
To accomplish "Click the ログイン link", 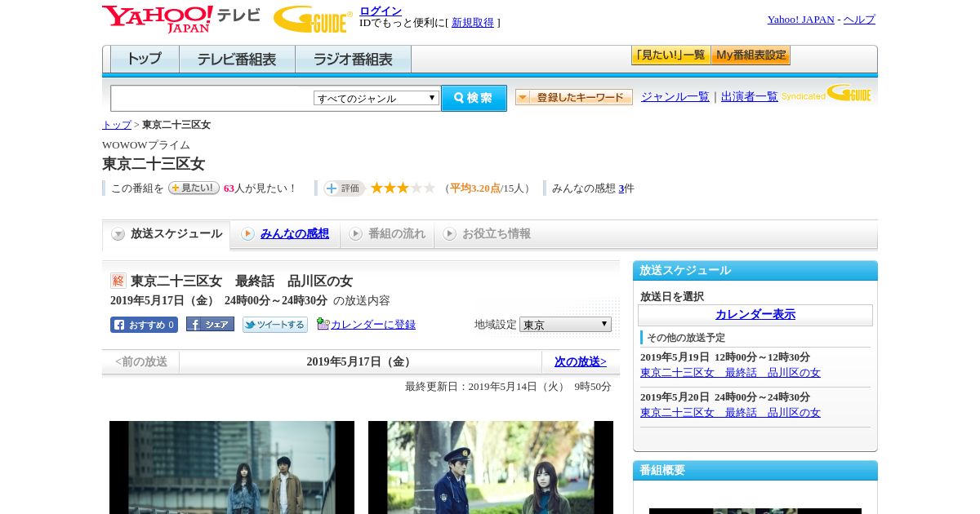I will [x=381, y=11].
